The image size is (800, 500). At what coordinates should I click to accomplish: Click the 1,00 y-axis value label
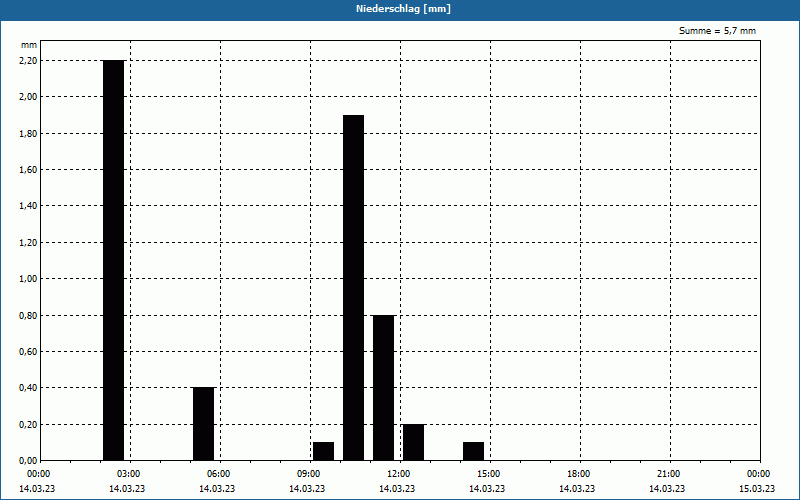pyautogui.click(x=28, y=279)
